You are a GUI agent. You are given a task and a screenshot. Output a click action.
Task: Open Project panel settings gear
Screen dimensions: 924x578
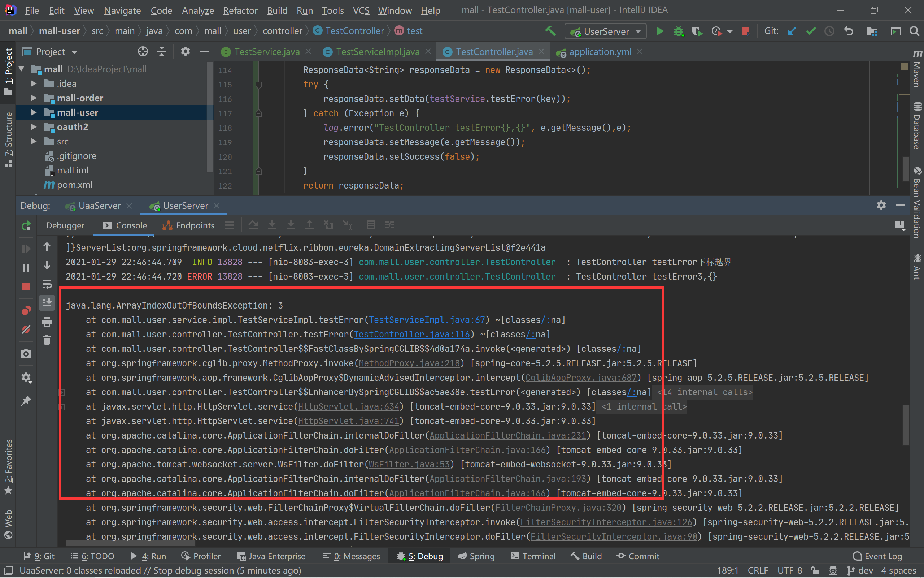tap(185, 52)
